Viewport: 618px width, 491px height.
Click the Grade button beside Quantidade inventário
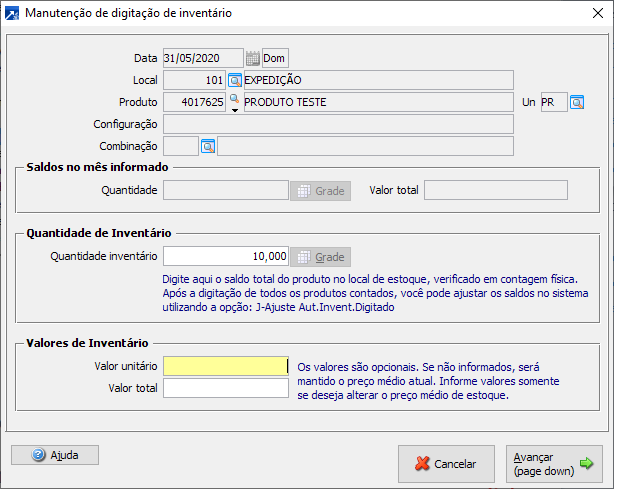click(320, 256)
